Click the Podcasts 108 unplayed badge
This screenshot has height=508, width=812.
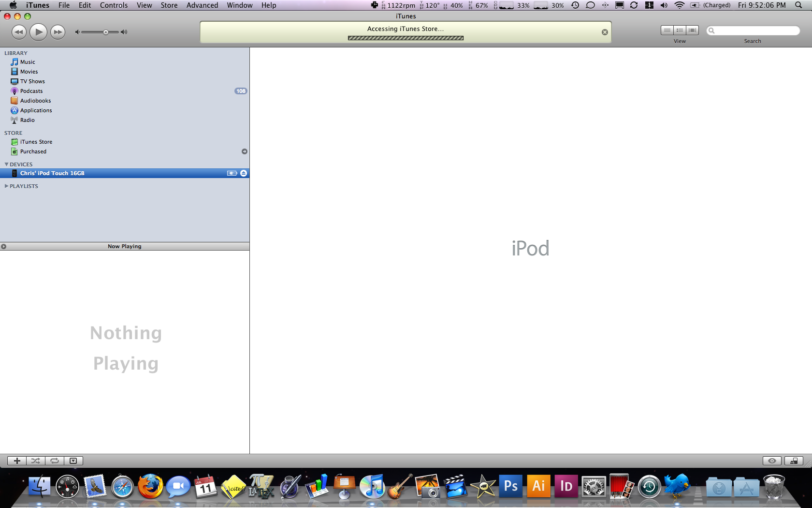(x=241, y=91)
